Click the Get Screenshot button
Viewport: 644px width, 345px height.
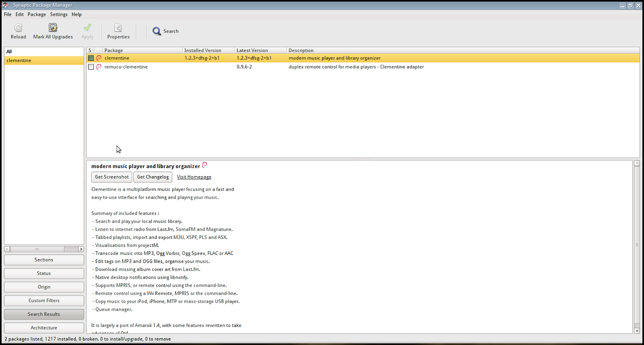111,177
